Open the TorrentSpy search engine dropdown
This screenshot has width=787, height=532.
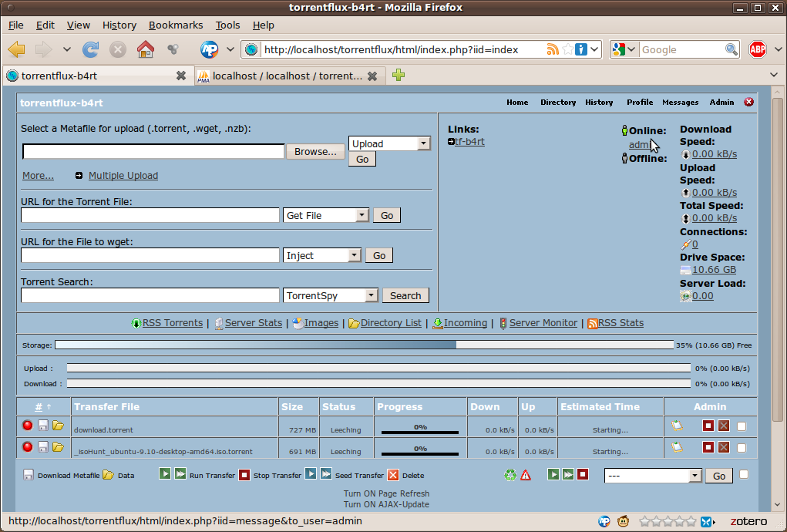[330, 295]
